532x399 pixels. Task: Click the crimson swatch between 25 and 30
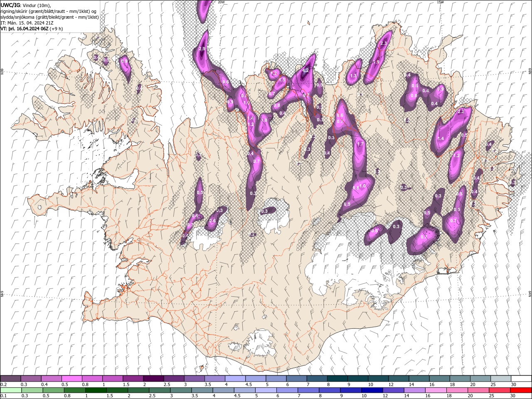coord(499,390)
